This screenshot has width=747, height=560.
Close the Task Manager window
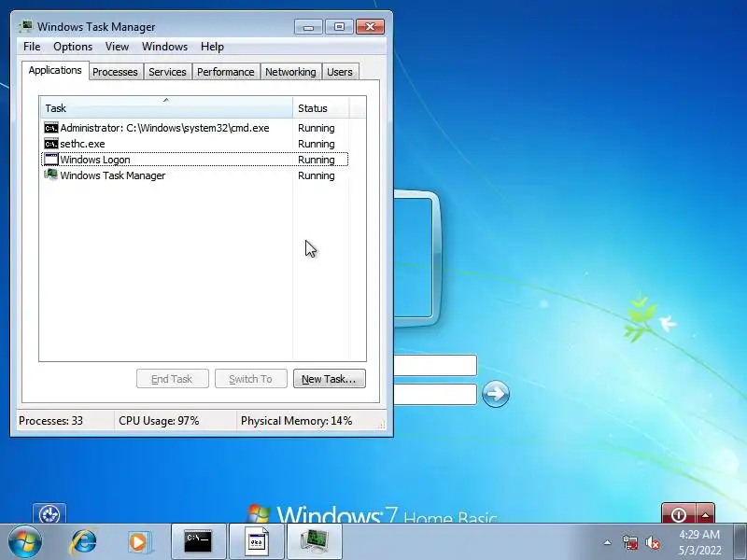tap(370, 27)
